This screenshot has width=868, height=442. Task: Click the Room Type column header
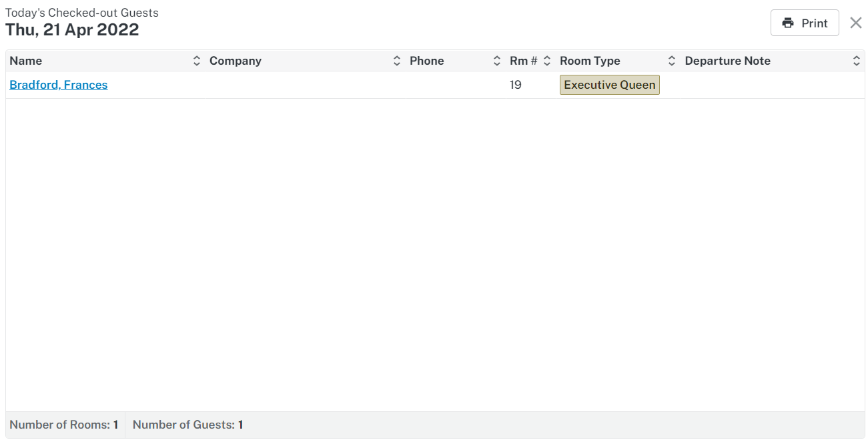click(590, 61)
